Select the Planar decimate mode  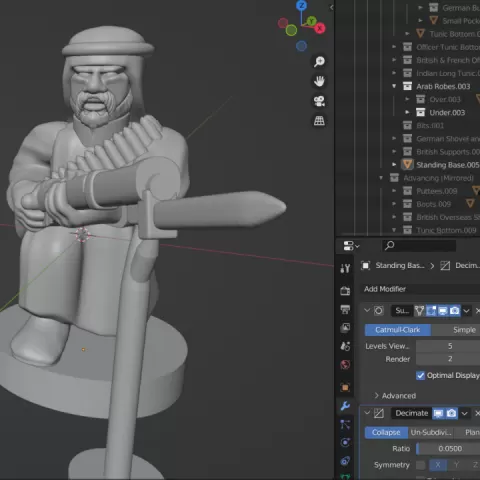[468, 432]
